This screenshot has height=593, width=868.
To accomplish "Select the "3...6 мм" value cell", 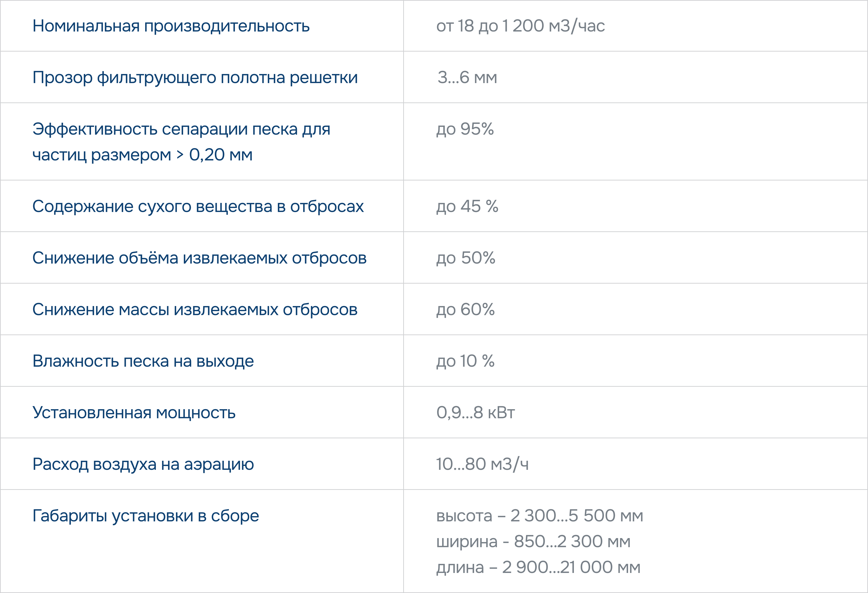I will pos(467,78).
